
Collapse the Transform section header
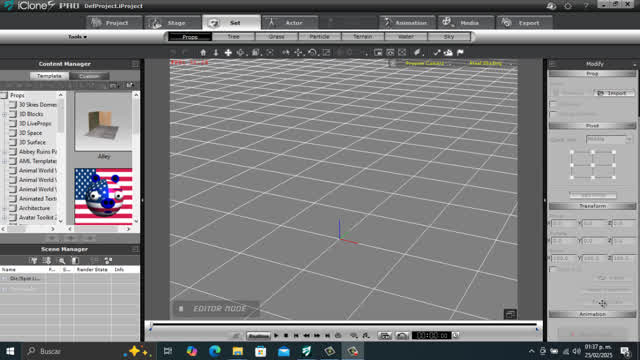click(x=592, y=206)
